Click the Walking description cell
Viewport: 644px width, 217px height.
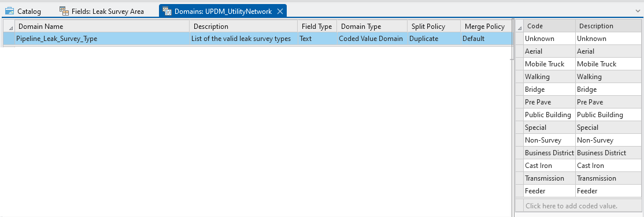pos(608,77)
